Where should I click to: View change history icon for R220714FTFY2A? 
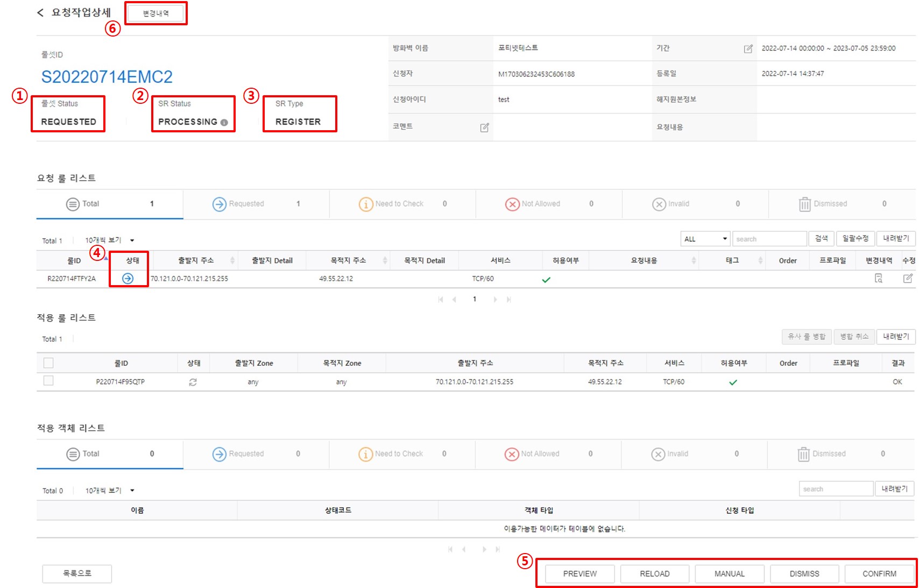point(879,278)
